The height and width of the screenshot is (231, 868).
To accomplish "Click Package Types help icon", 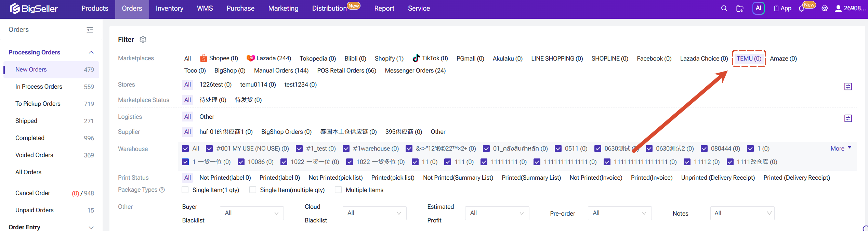I will pos(162,190).
